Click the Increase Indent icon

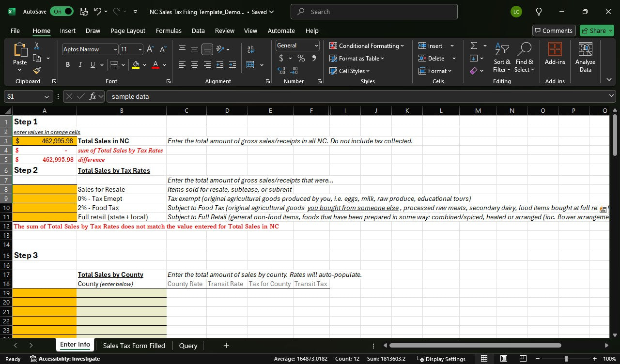232,65
